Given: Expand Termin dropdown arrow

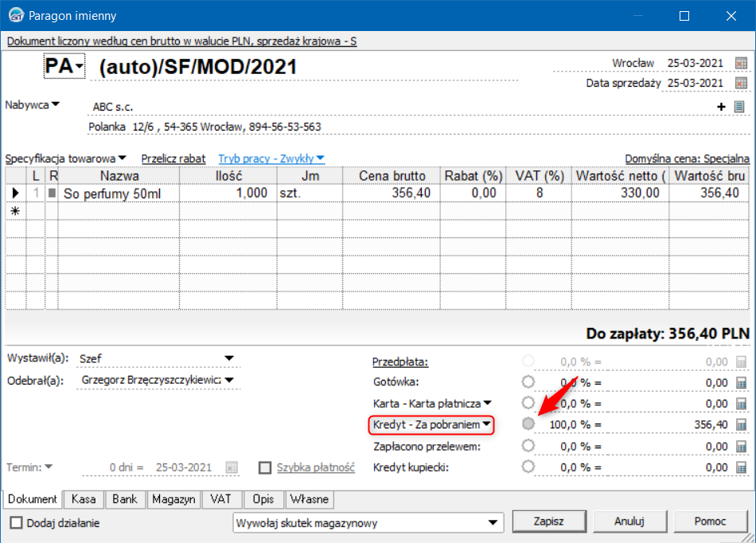Looking at the screenshot, I should tap(49, 467).
